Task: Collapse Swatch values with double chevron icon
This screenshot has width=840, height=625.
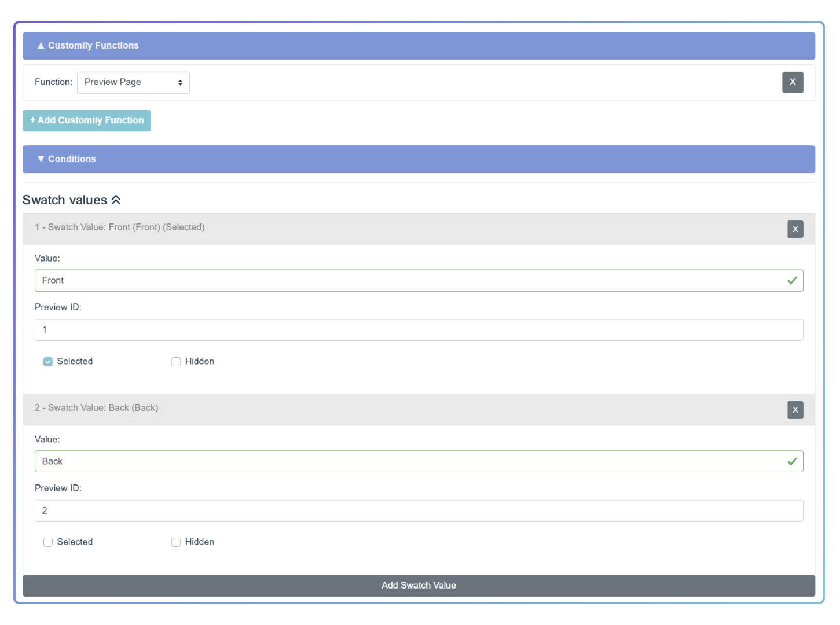Action: click(x=116, y=200)
